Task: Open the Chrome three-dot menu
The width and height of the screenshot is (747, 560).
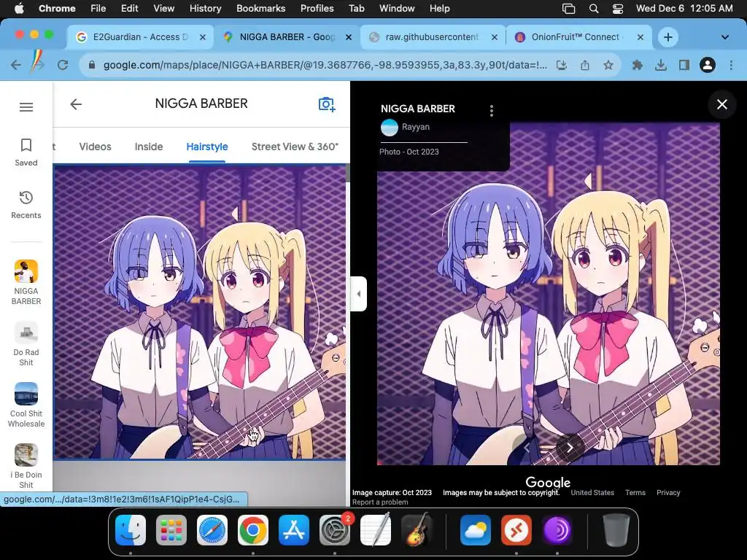Action: [x=731, y=65]
